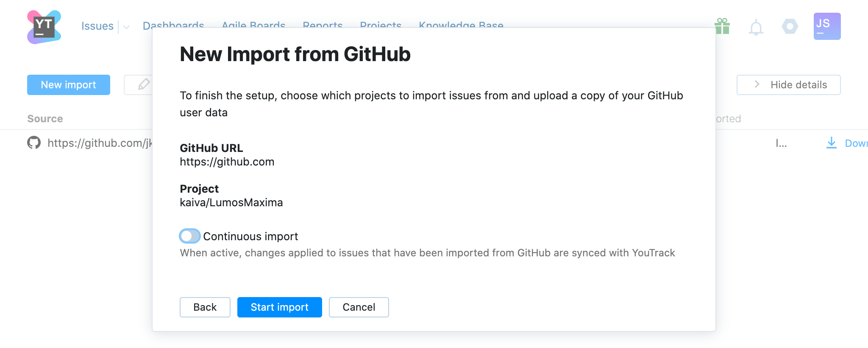Click the Back button
Screen dimensions: 868x348
[205, 307]
